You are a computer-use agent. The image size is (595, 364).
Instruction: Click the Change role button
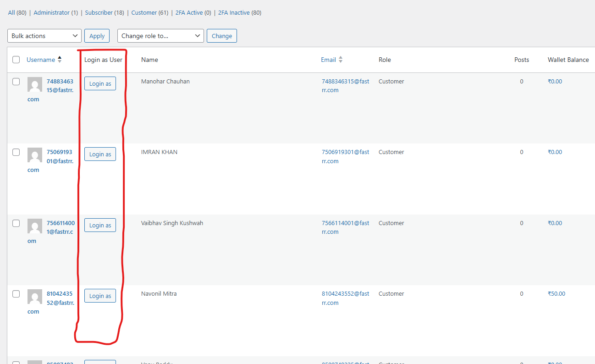click(x=222, y=36)
